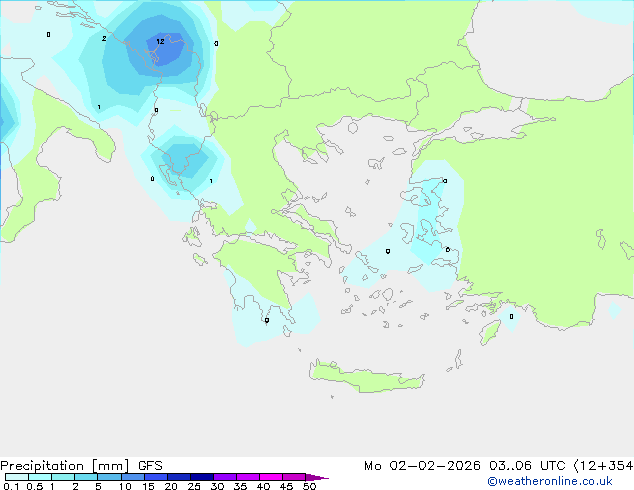
Task: Click the above-50 mm arrow tip of legend
Action: tap(317, 477)
